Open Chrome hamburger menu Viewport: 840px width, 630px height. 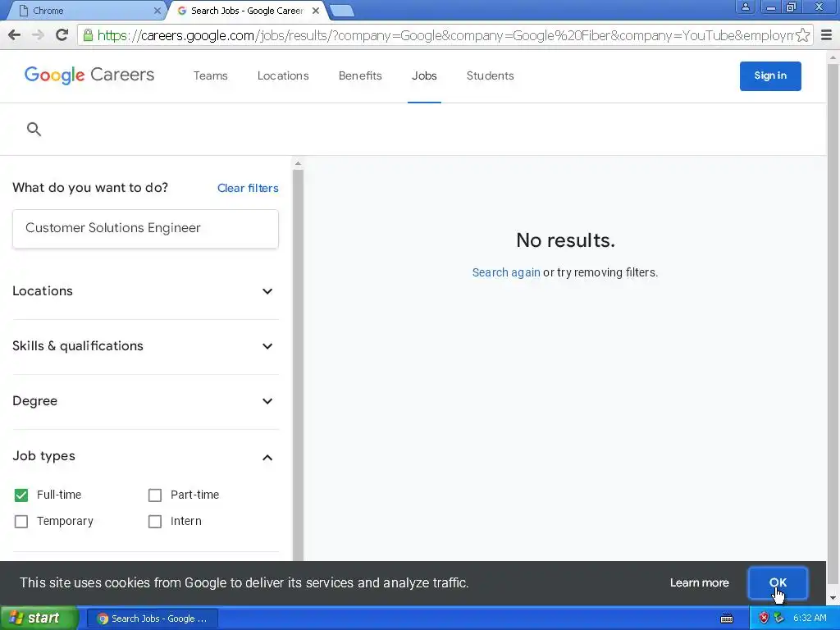pyautogui.click(x=826, y=35)
